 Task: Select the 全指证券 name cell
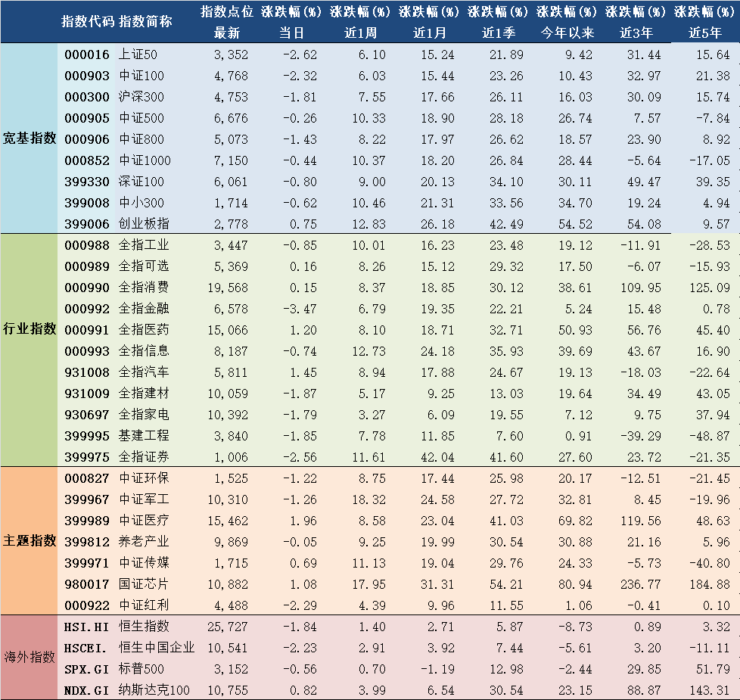click(x=144, y=457)
